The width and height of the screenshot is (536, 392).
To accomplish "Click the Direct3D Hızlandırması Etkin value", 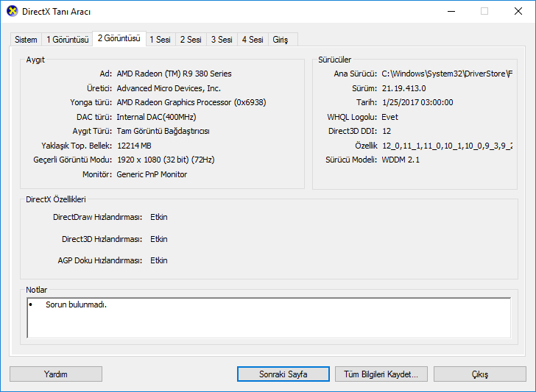I will coord(159,239).
